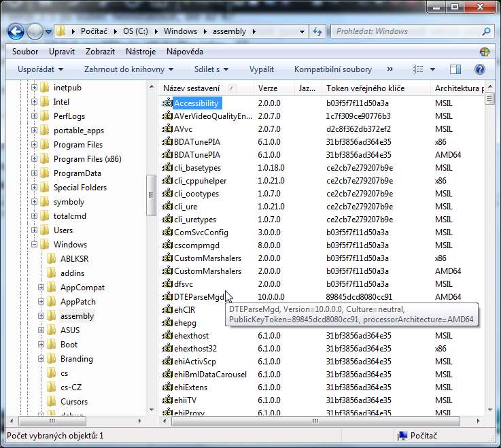This screenshot has width=501, height=448.
Task: Click the ehexthost32 assembly icon
Action: coord(167,349)
